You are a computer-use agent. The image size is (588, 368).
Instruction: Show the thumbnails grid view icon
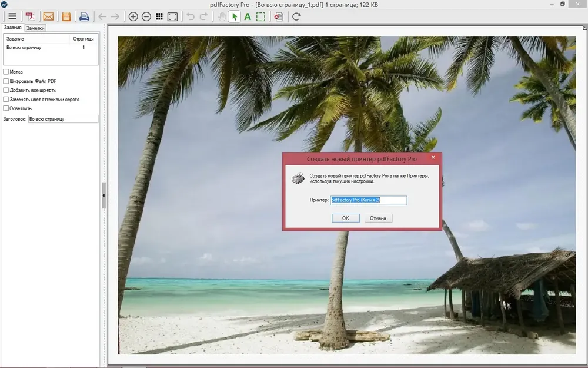coord(159,16)
